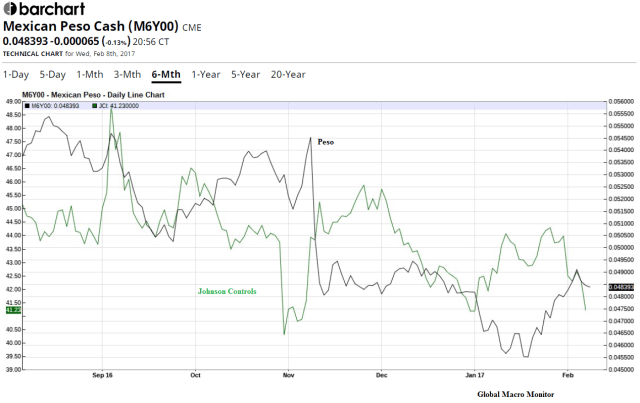Choose the 20-Year chart range
The image size is (640, 403).
coord(289,74)
